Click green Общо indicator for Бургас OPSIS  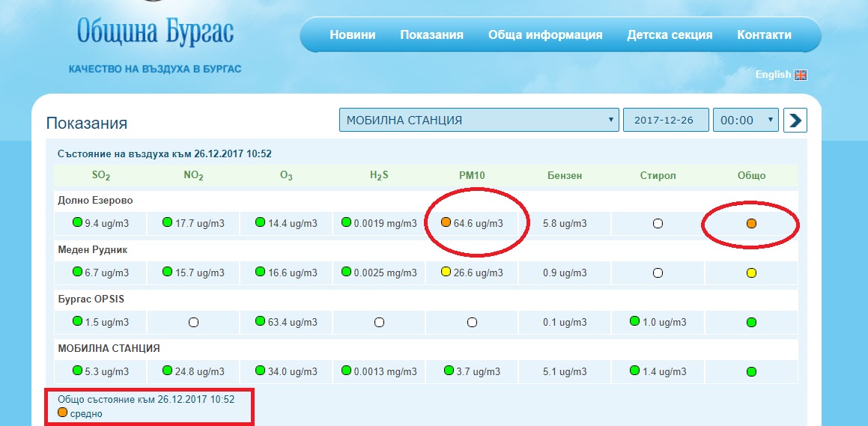point(751,323)
